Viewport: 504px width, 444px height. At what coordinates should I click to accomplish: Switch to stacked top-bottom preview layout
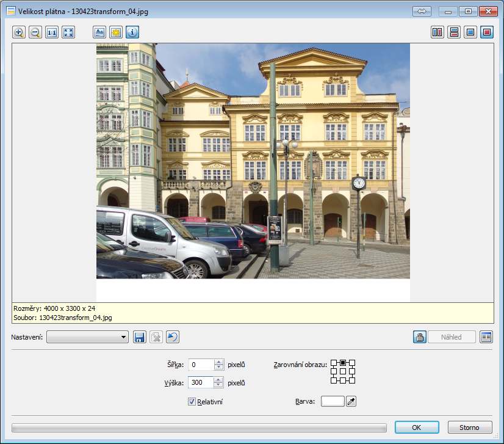click(x=453, y=33)
